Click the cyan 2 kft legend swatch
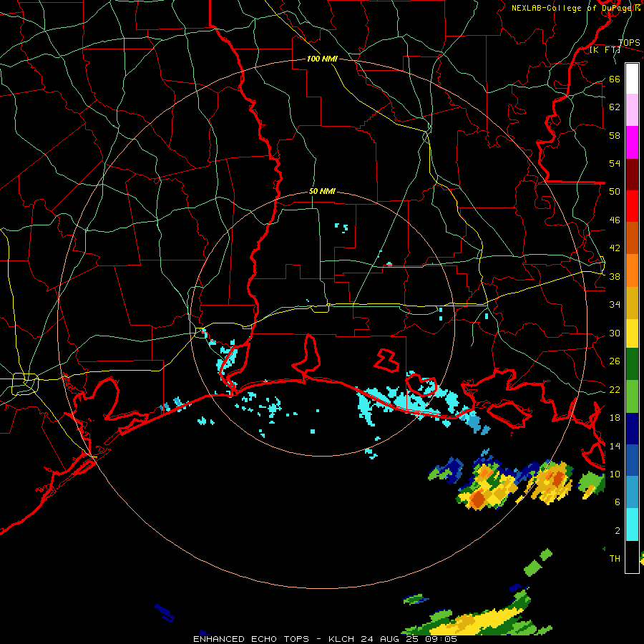 click(632, 525)
